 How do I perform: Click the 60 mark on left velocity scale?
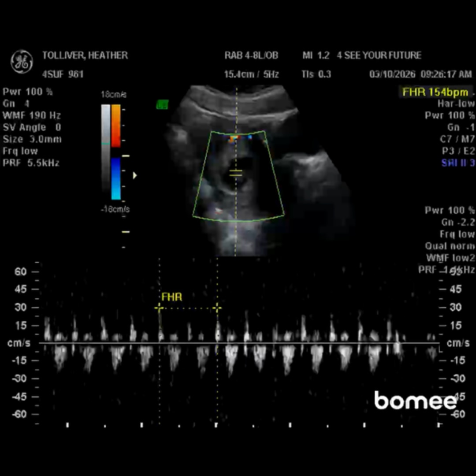coord(21,271)
